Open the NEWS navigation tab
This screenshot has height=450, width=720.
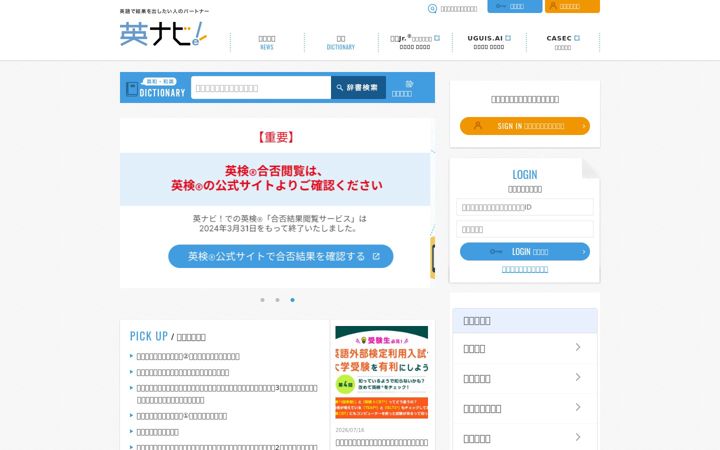click(x=267, y=42)
